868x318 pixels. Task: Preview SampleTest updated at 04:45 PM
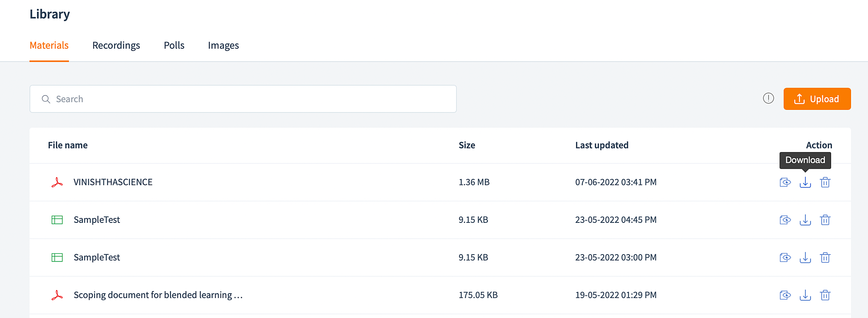click(x=785, y=220)
